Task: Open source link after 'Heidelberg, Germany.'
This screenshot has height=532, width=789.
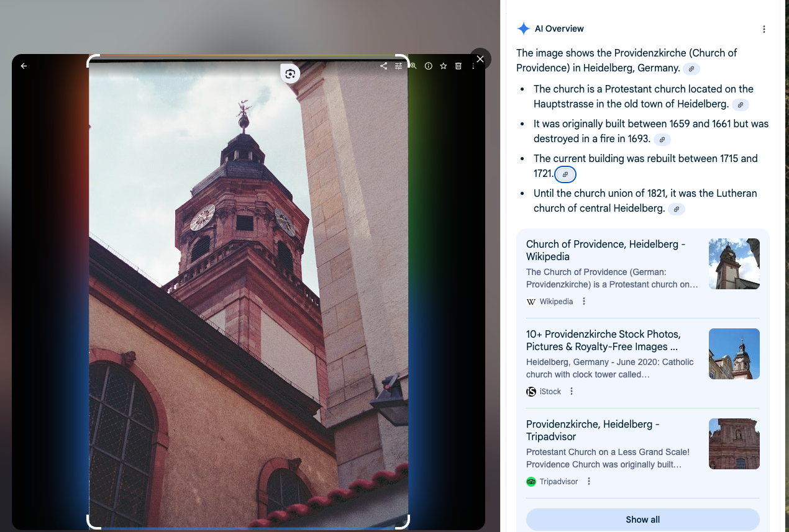Action: [x=691, y=68]
